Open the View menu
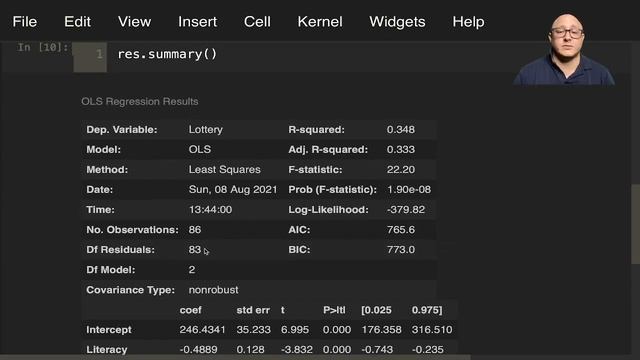This screenshot has height=360, width=640. coord(134,22)
